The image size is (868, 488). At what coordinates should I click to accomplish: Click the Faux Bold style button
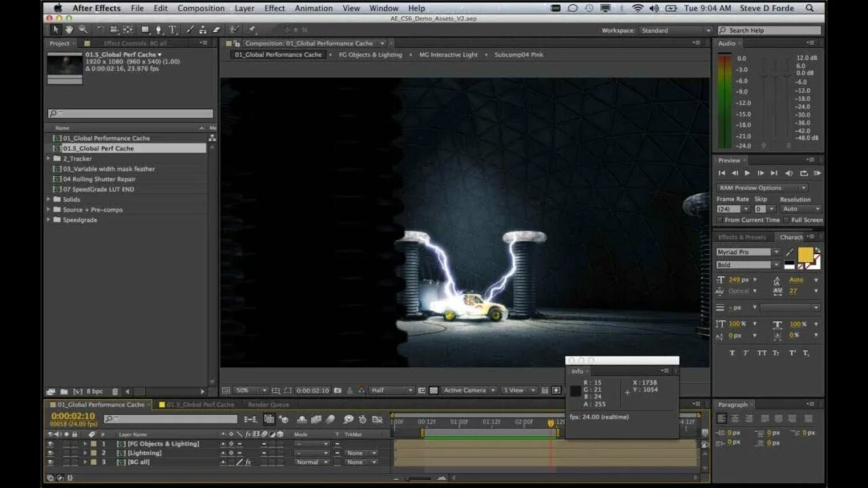(732, 353)
